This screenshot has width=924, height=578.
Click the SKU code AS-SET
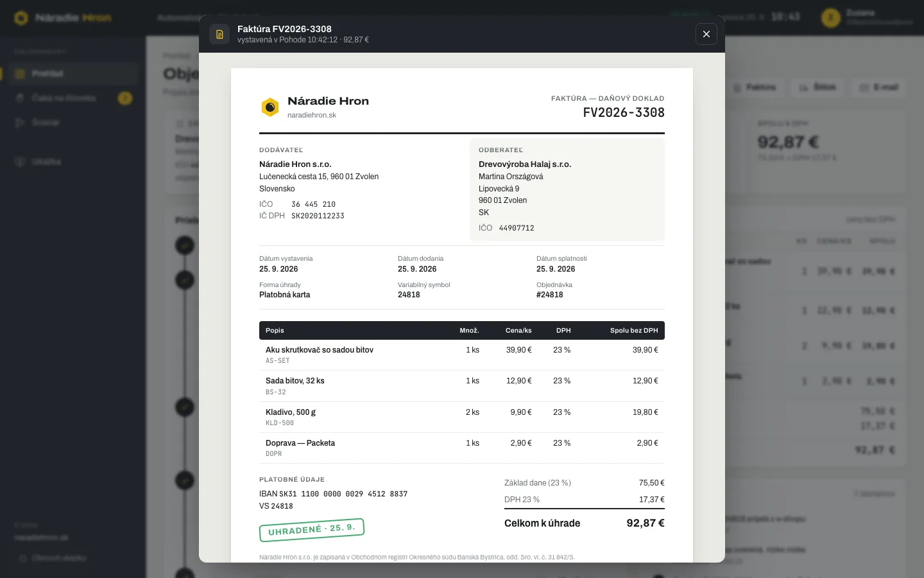[x=278, y=361]
